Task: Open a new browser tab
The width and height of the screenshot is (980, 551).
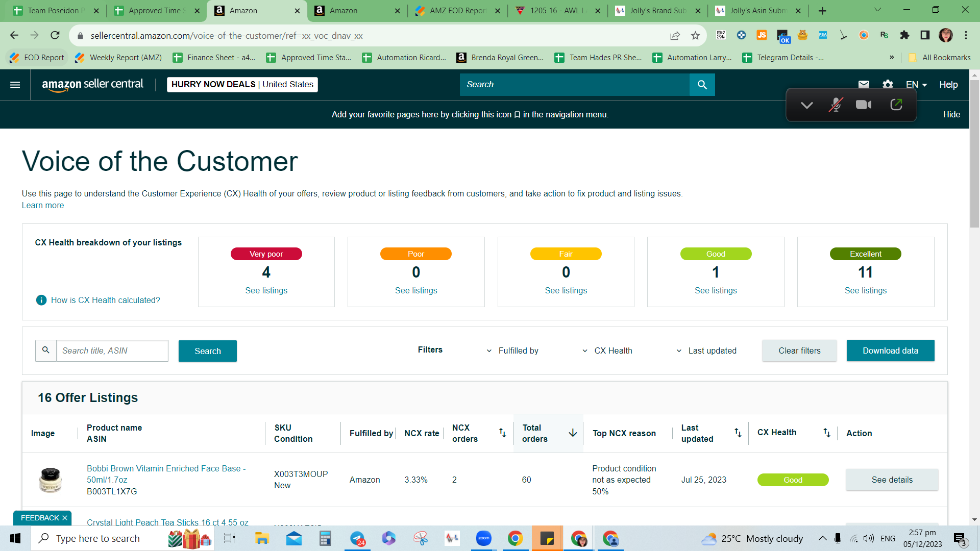Action: (822, 10)
